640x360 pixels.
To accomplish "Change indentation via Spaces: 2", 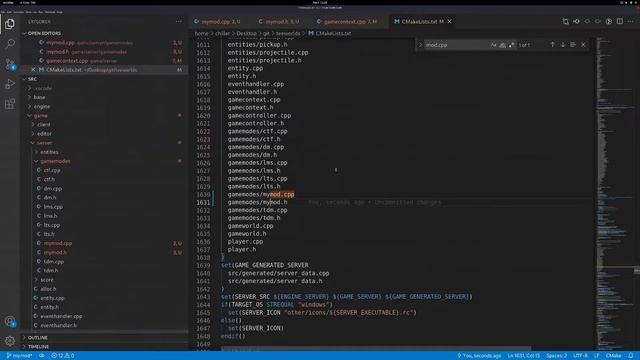I will 556,356.
